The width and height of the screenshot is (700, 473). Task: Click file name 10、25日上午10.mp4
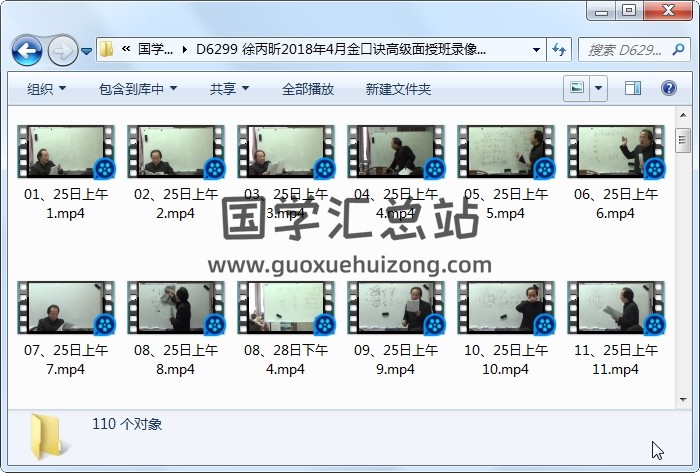[x=506, y=360]
